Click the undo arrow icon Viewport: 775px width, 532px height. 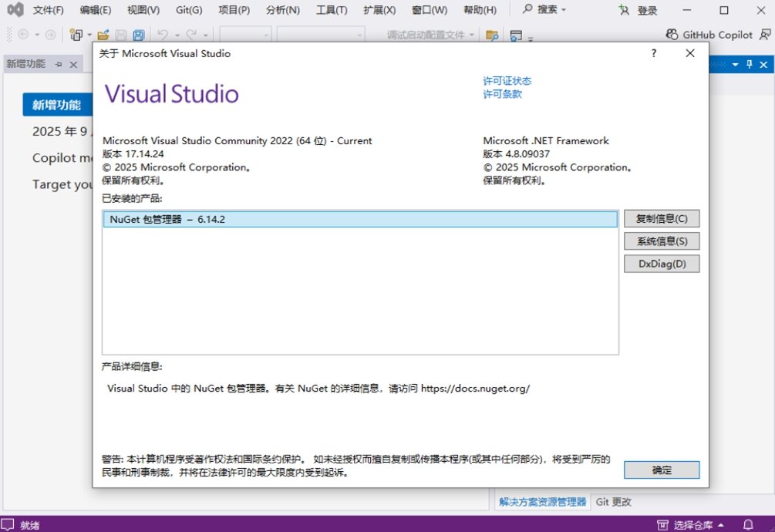click(x=163, y=35)
